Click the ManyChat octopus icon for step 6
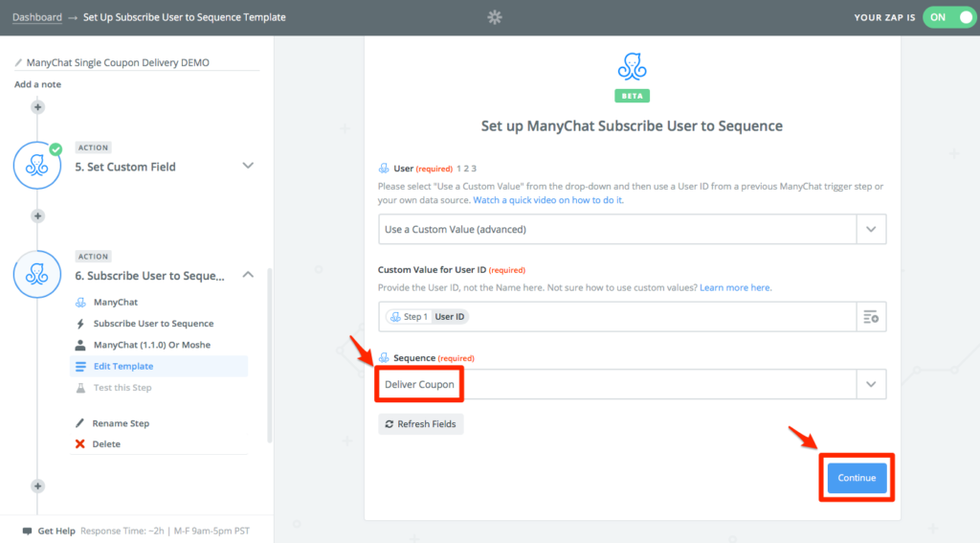The height and width of the screenshot is (543, 980). tap(37, 274)
